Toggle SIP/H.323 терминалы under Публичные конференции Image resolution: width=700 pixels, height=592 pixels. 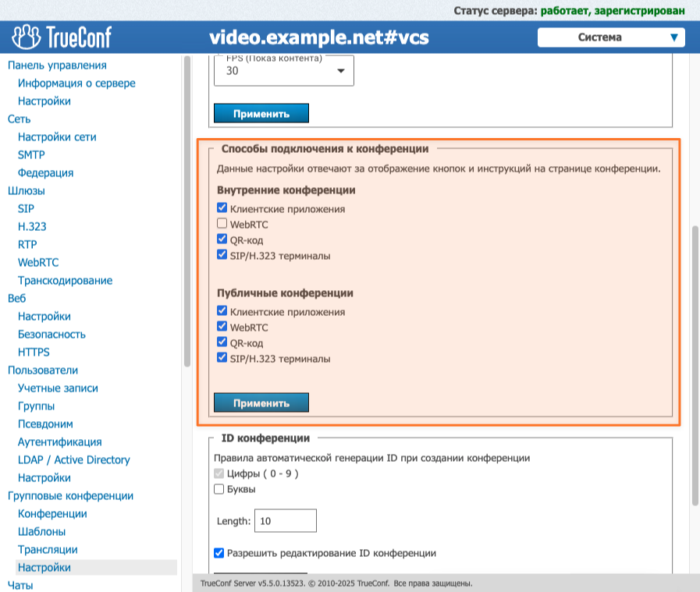222,357
